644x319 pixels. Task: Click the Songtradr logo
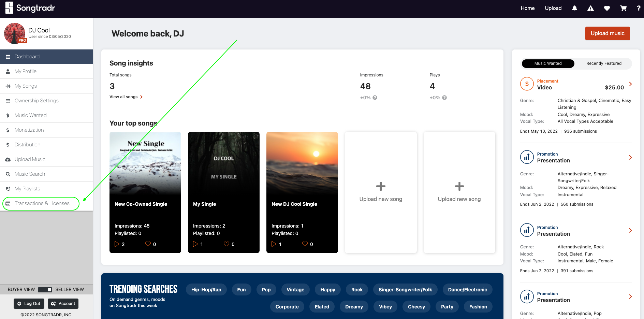pos(30,8)
